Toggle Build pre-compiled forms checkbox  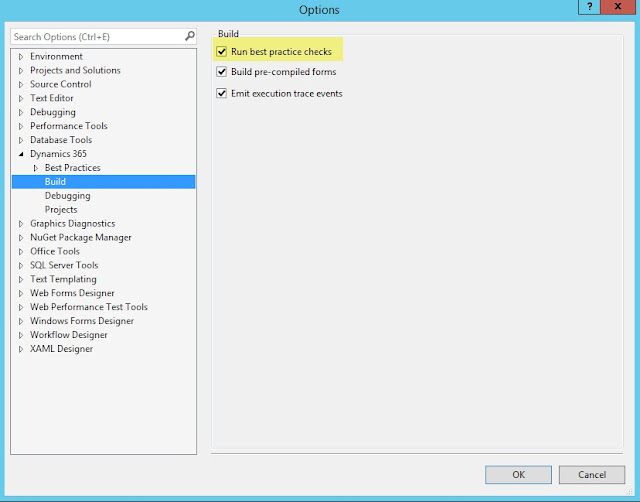(221, 72)
